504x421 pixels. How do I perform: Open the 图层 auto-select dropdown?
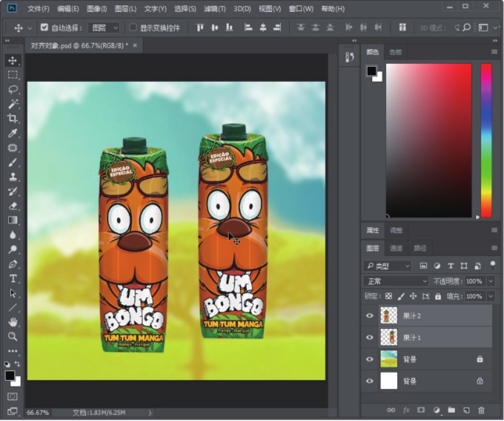[x=104, y=28]
